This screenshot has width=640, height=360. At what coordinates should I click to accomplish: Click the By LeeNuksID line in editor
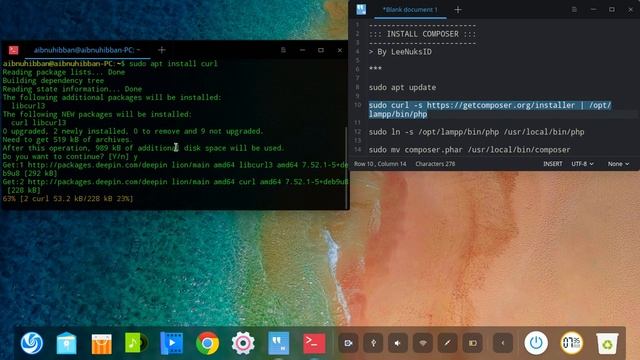click(x=400, y=52)
